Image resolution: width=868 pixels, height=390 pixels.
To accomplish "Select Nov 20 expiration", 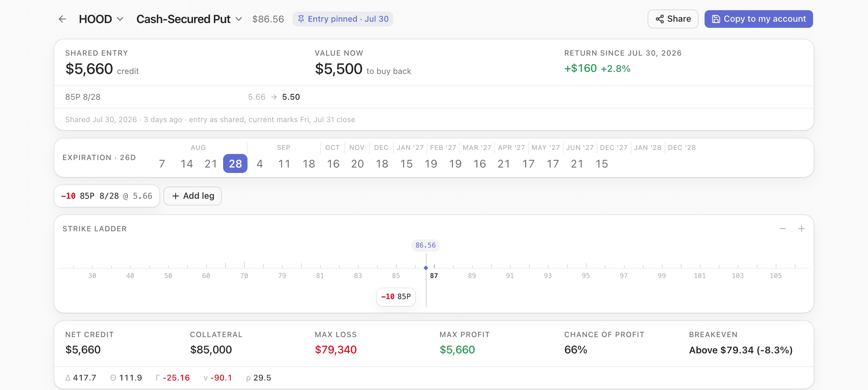I will pyautogui.click(x=357, y=164).
